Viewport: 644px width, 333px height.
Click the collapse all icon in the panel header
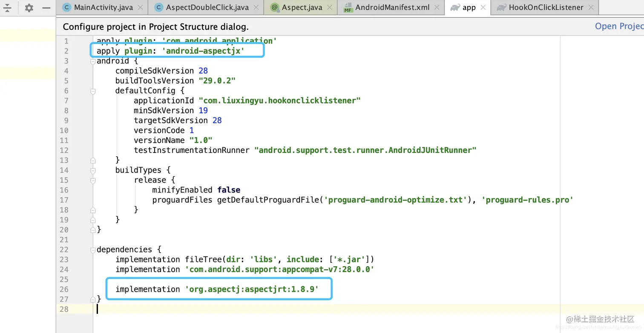click(x=7, y=8)
